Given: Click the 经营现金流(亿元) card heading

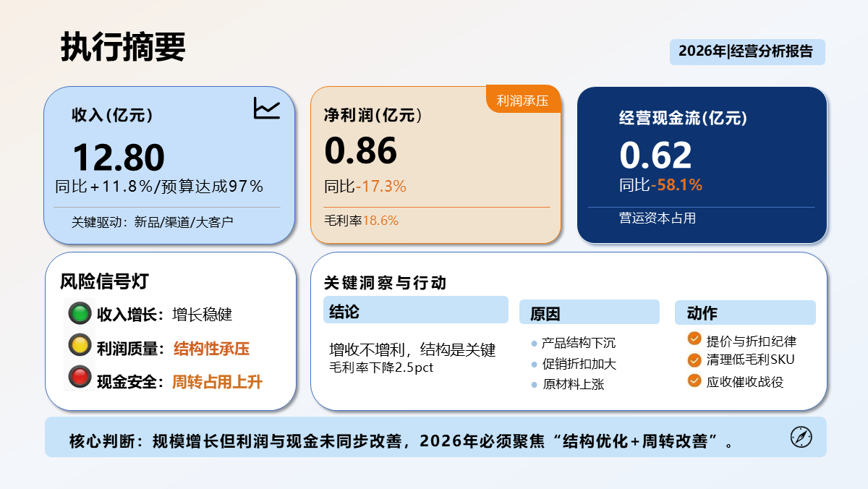Looking at the screenshot, I should click(x=683, y=118).
